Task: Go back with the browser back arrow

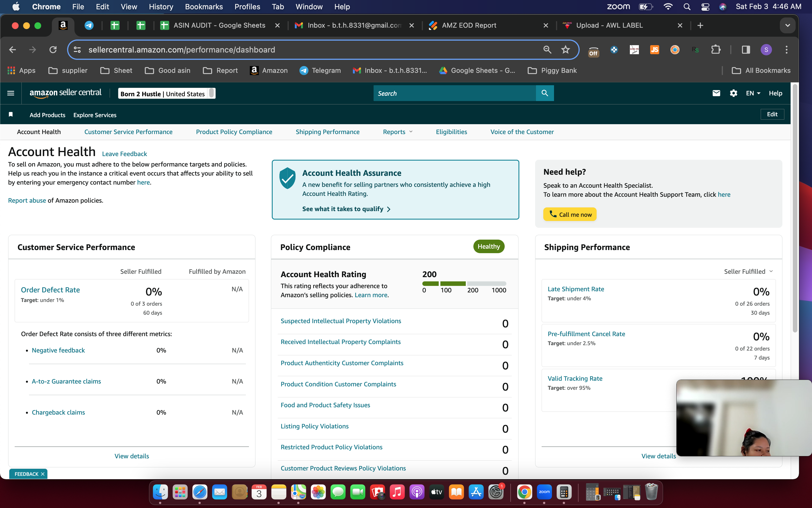Action: tap(12, 50)
